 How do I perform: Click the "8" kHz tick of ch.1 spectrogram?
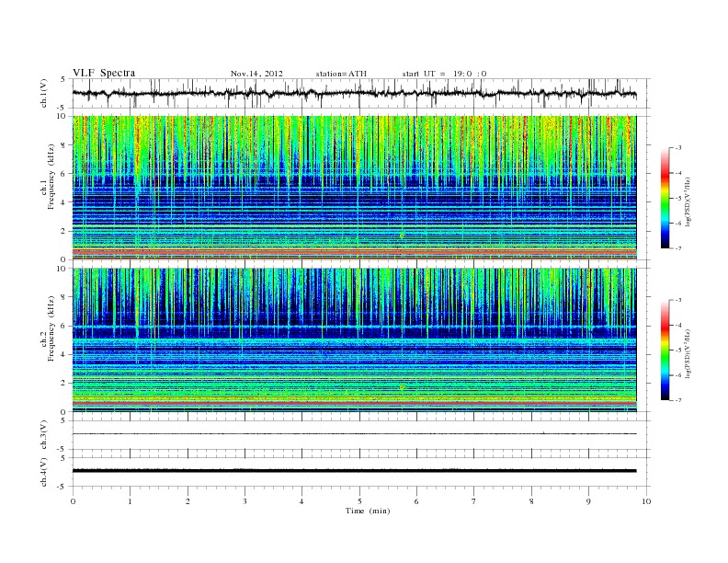[63, 145]
